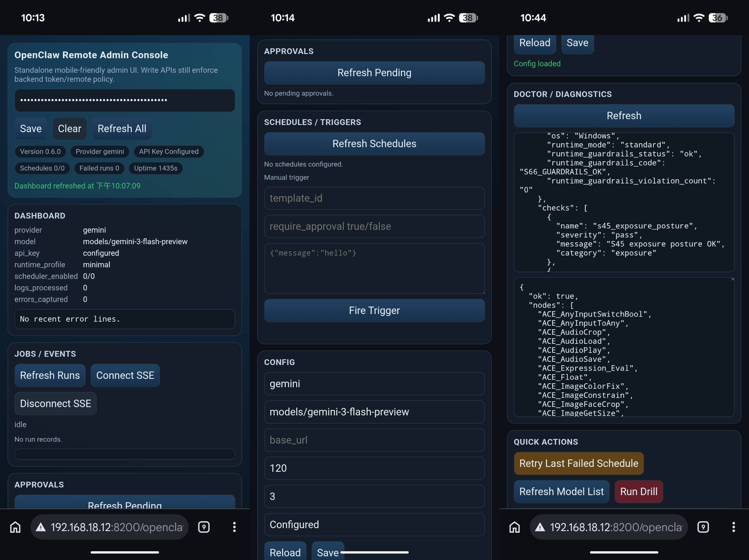This screenshot has width=749, height=560.
Task: Click Refresh Schedules
Action: [374, 143]
